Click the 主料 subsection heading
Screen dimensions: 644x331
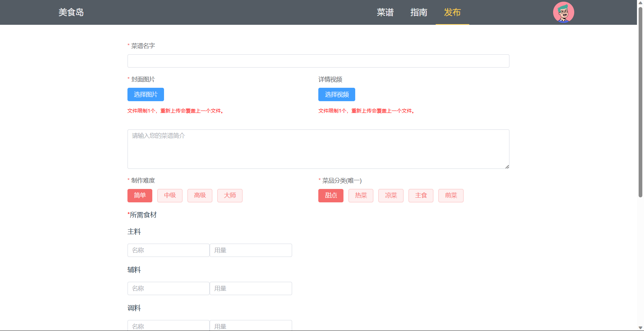pyautogui.click(x=134, y=231)
